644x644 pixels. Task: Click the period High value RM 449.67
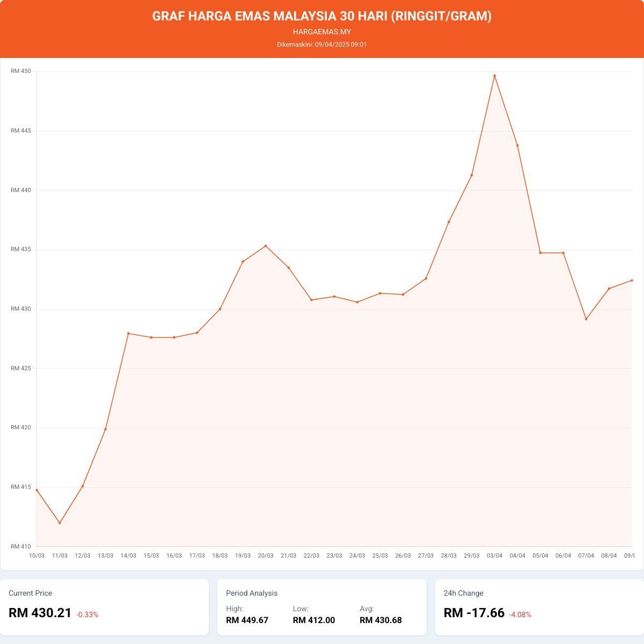point(247,620)
